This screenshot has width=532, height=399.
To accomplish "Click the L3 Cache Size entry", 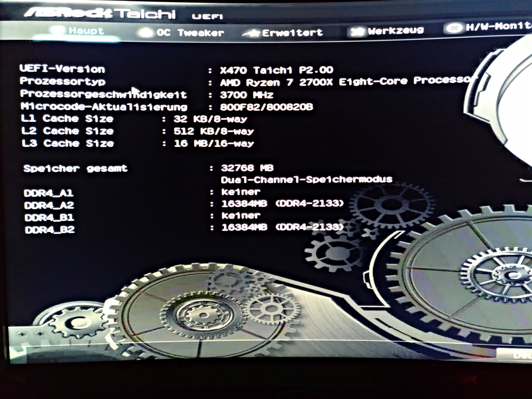I will 68,143.
